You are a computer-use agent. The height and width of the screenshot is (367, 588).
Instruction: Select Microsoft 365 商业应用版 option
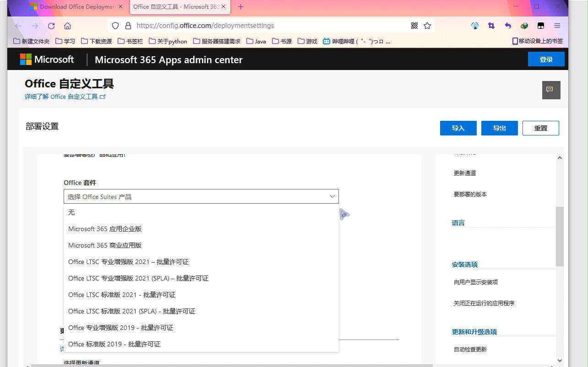(201, 245)
